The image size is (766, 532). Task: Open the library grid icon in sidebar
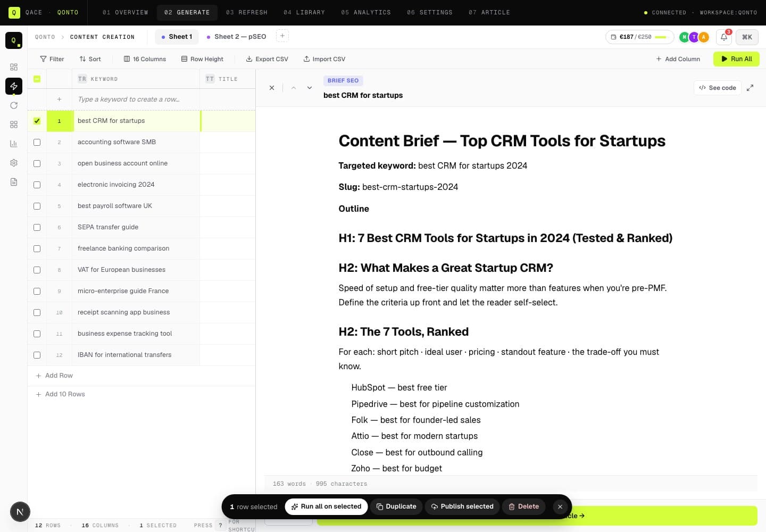pos(14,124)
